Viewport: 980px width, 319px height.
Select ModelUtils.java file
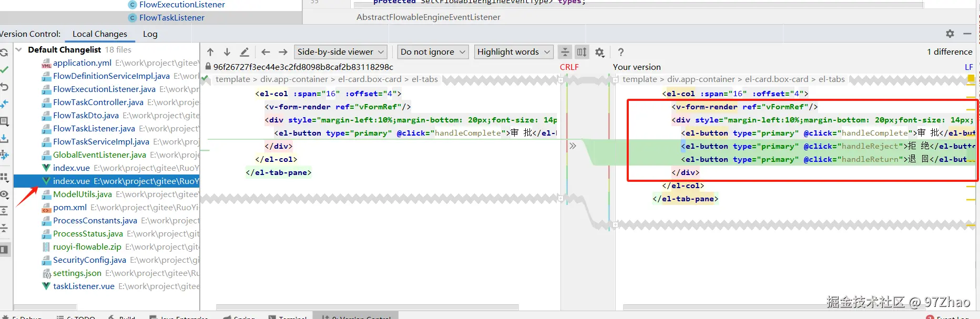(107, 194)
